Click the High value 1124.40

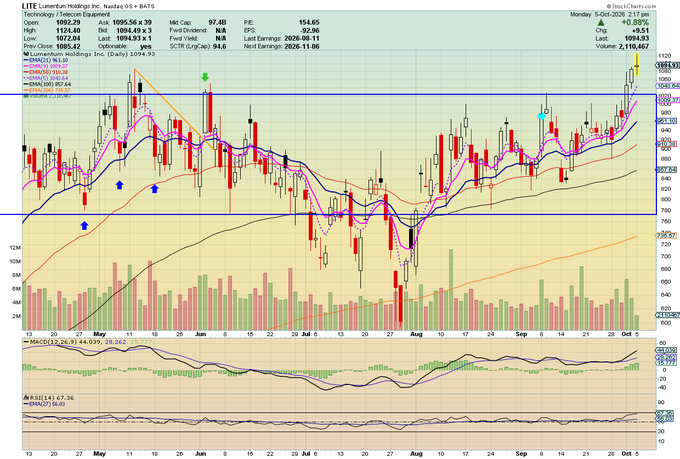[x=68, y=30]
